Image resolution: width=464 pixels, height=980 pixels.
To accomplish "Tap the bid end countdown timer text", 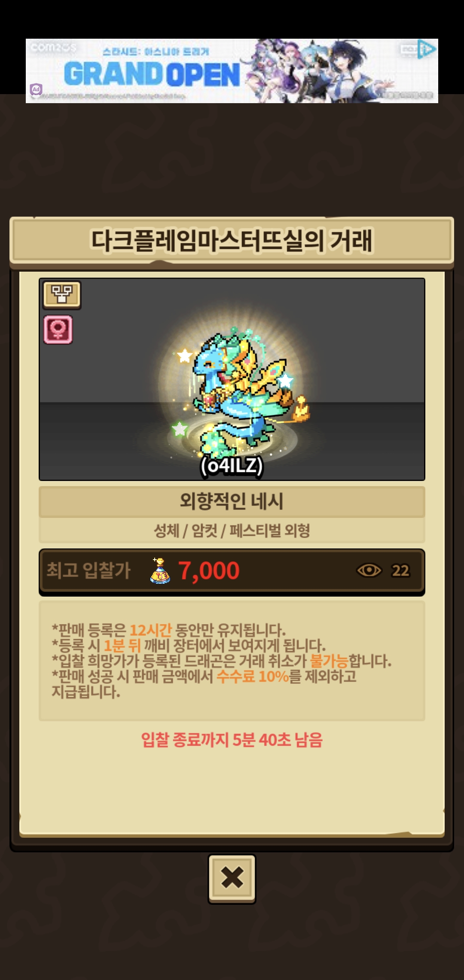I will click(232, 740).
